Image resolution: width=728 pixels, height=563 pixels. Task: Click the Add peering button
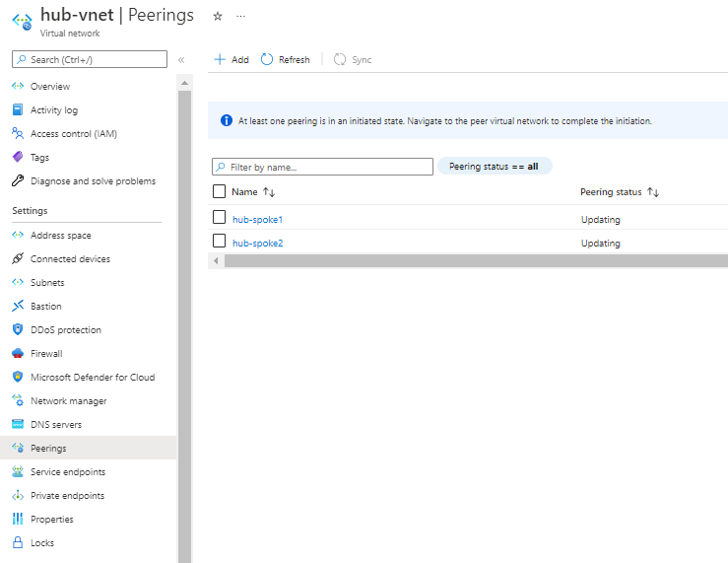[232, 60]
